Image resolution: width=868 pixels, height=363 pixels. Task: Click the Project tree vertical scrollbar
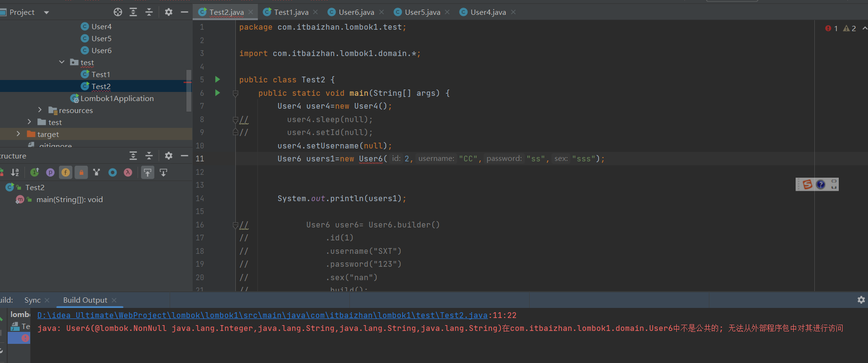coord(189,91)
